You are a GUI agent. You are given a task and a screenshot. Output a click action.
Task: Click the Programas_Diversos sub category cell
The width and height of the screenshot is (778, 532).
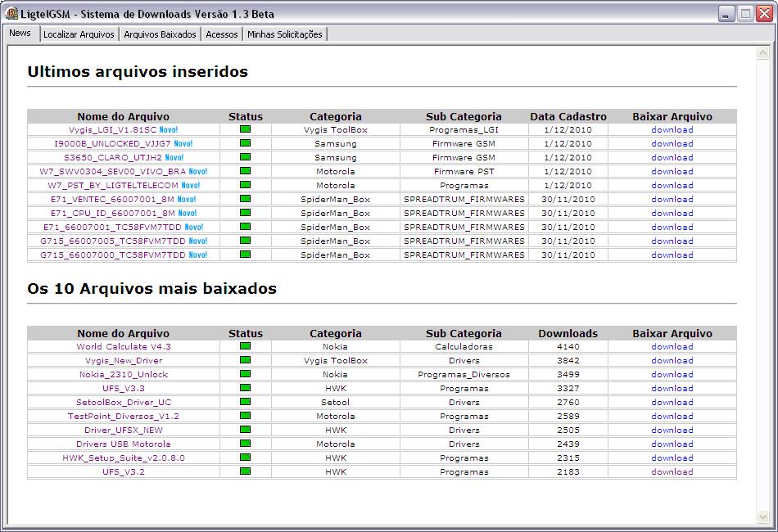point(464,374)
